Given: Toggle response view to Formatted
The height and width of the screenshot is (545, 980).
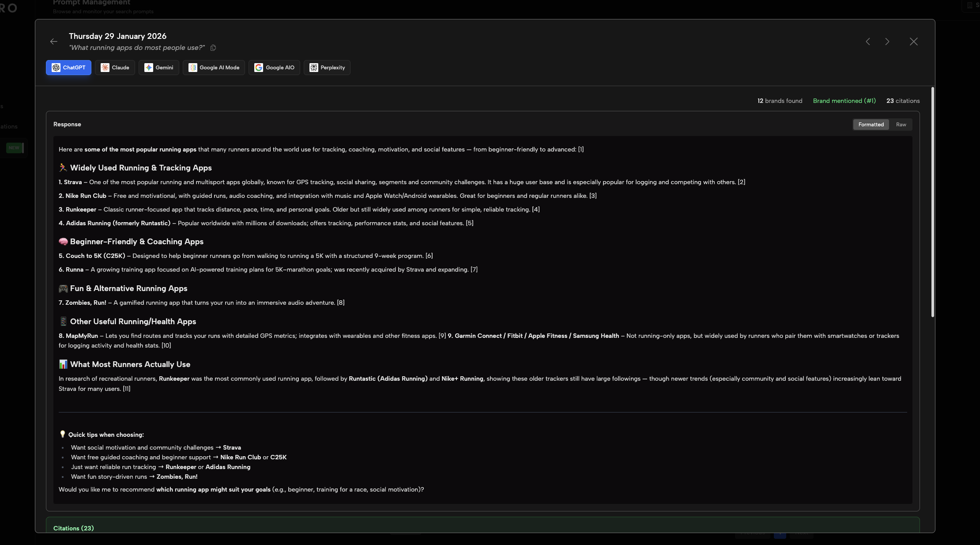Looking at the screenshot, I should 871,125.
